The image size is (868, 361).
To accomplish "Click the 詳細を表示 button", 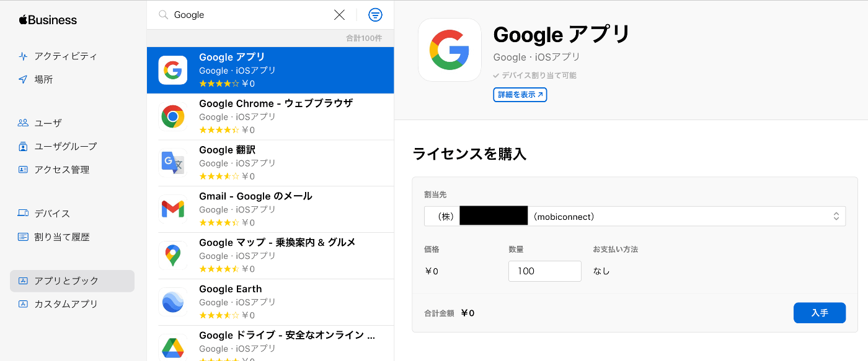I will (520, 95).
